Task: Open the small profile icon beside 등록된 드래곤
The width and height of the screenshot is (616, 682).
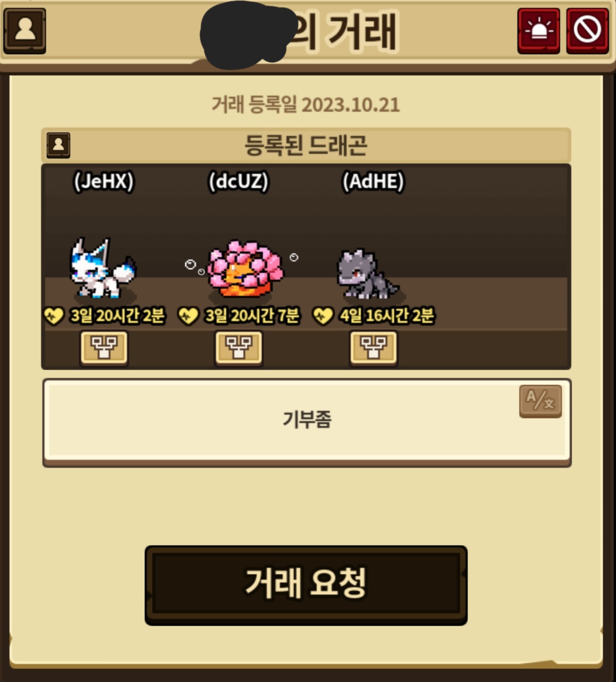Action: coord(58,145)
